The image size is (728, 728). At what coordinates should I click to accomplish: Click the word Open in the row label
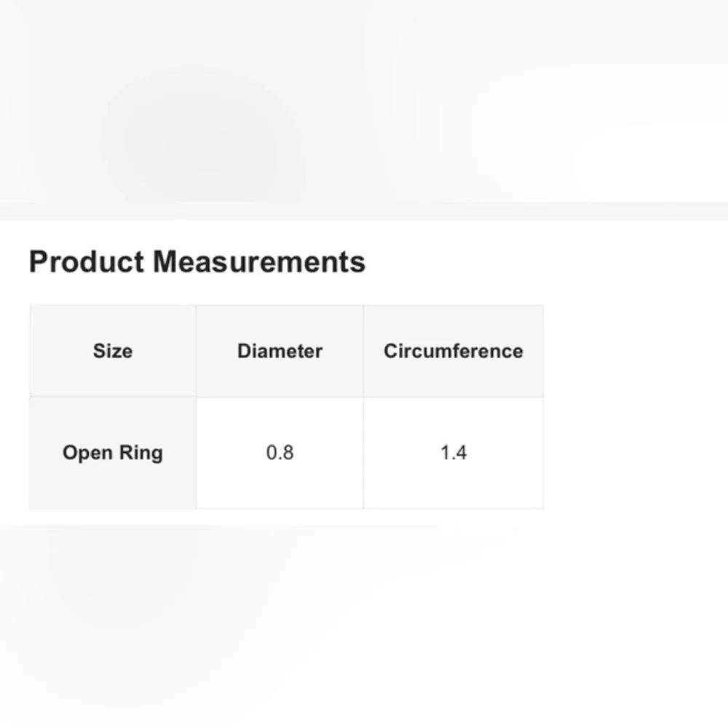pyautogui.click(x=87, y=454)
